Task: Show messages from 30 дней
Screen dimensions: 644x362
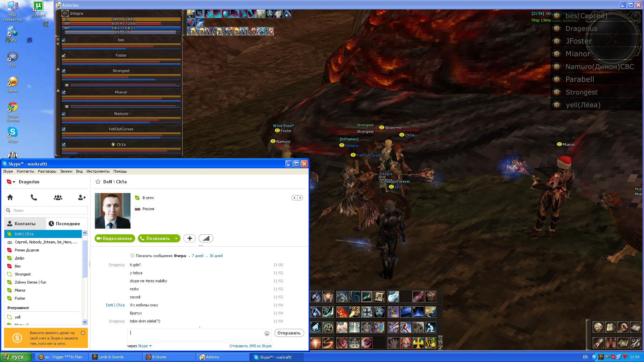Action: [216, 256]
